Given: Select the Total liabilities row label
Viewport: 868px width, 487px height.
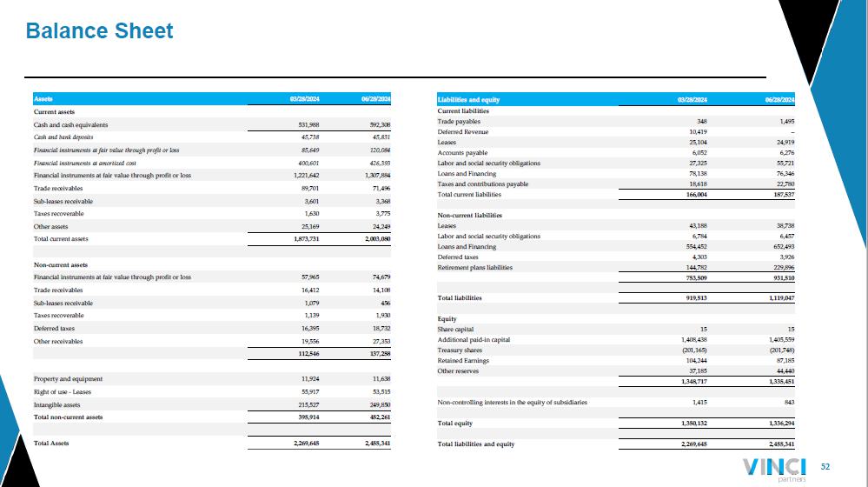Looking at the screenshot, I should tap(460, 298).
